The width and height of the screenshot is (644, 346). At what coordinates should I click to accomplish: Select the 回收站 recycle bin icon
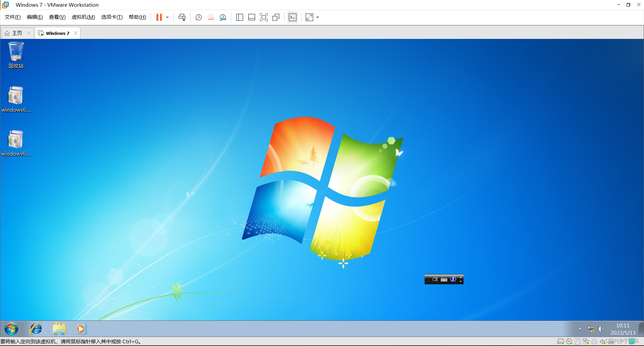pos(16,55)
